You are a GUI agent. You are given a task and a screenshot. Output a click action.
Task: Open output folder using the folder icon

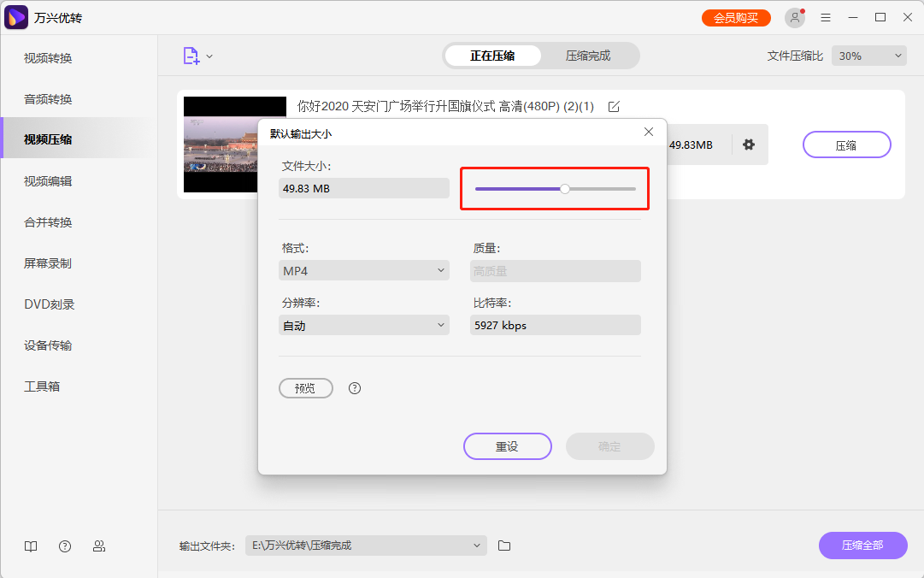click(x=503, y=546)
